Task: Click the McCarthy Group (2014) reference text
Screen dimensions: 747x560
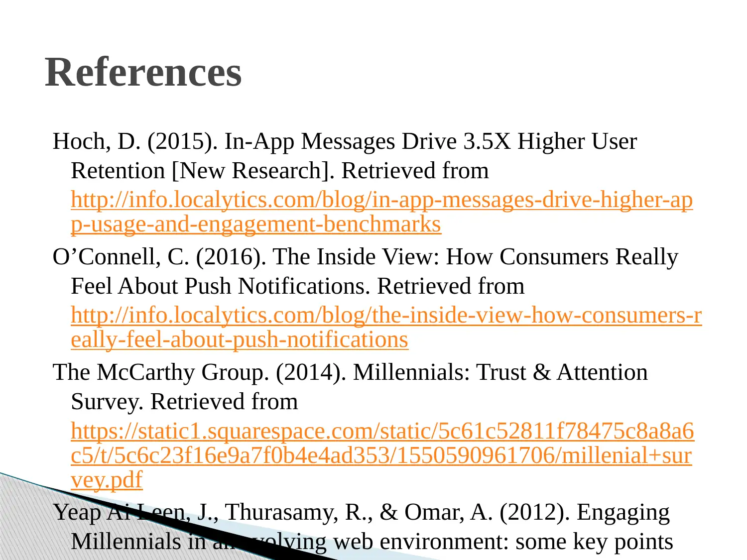Action: pos(350,387)
